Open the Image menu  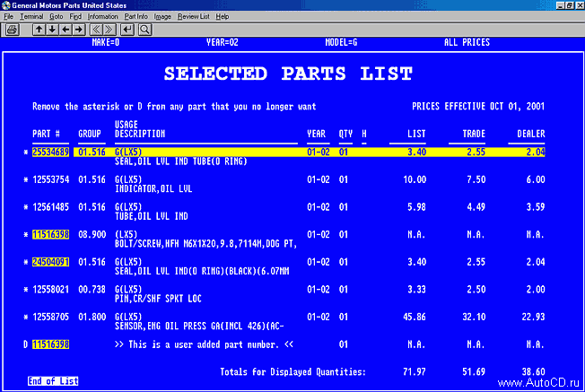click(x=162, y=16)
